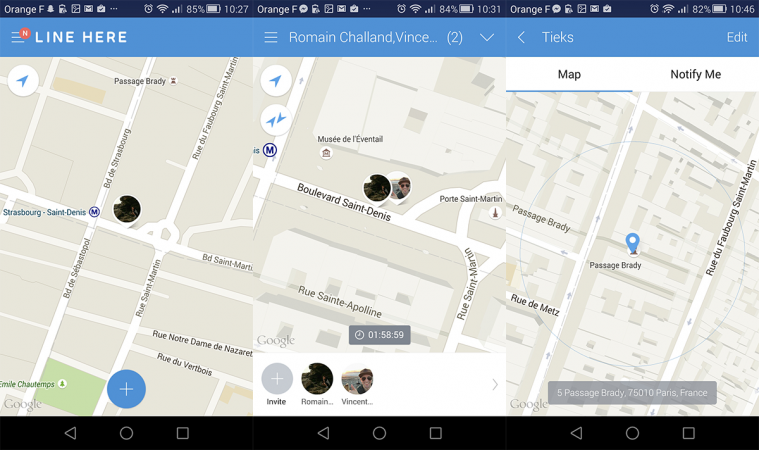Image resolution: width=759 pixels, height=450 pixels.
Task: Tap the blue location pin at Passage Brady
Action: (x=632, y=242)
